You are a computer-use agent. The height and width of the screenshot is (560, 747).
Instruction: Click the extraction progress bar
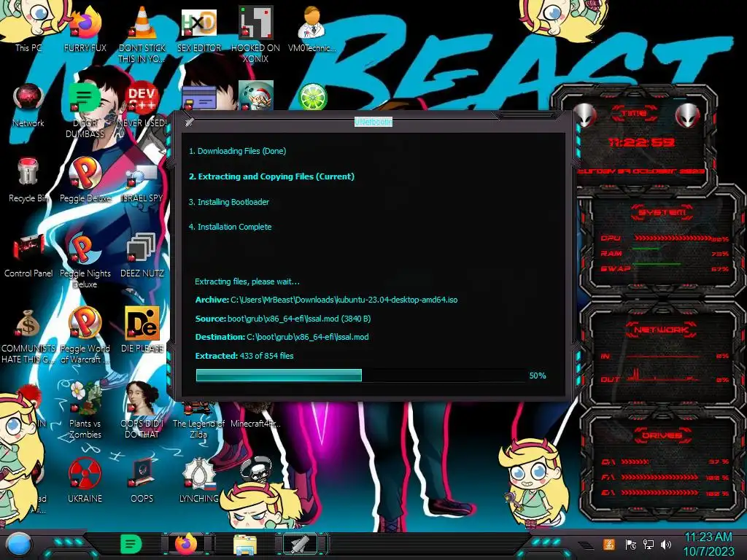[x=361, y=376]
